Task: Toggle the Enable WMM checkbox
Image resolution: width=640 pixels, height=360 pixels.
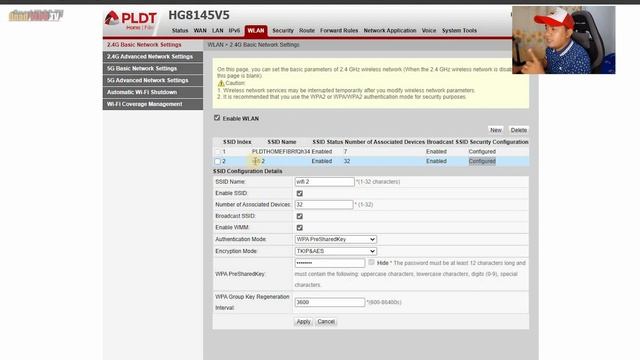Action: tap(300, 227)
